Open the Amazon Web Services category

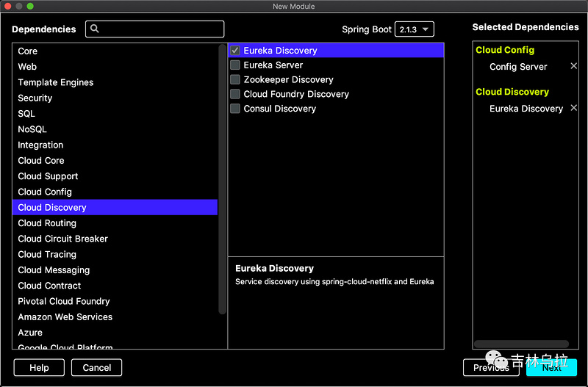(115, 317)
